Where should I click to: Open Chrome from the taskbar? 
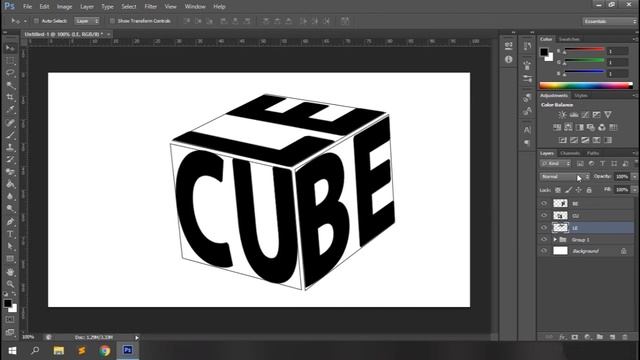pos(105,351)
